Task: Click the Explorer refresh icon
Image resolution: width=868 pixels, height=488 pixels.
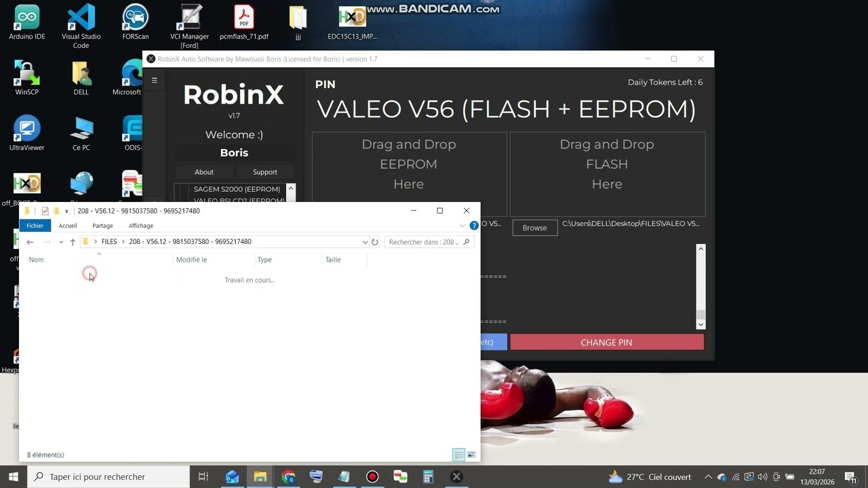Action: [374, 242]
